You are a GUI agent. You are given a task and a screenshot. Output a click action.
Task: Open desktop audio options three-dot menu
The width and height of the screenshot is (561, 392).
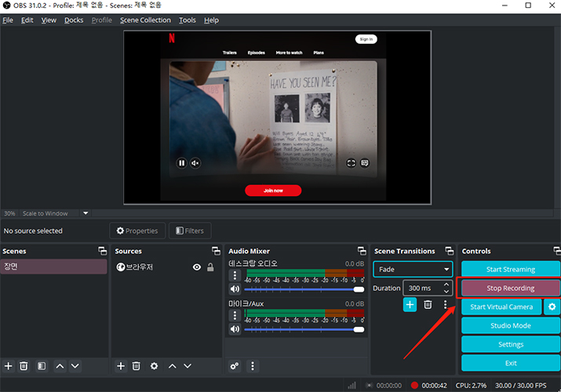(235, 275)
